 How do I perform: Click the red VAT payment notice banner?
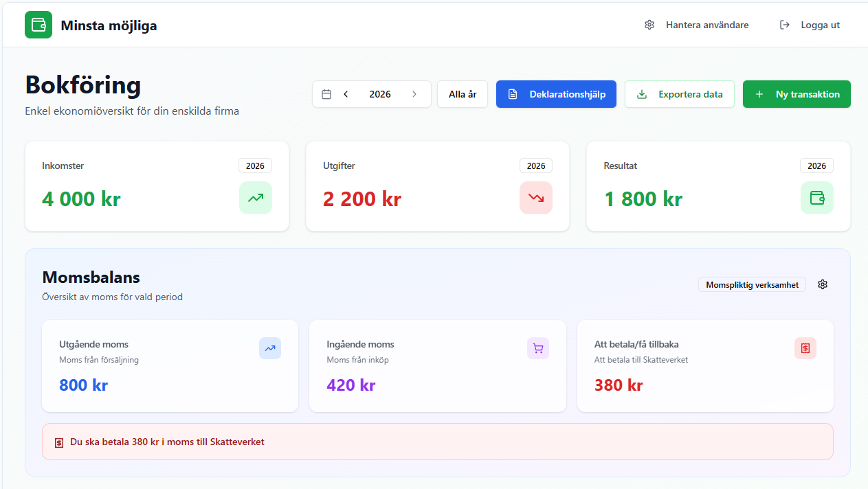437,442
